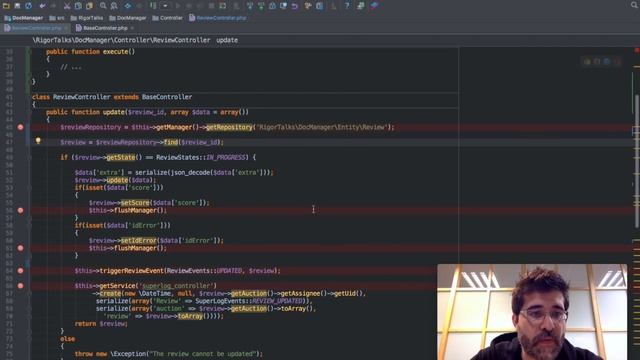Toggle breakpoint on first flushManager line
This screenshot has width=640, height=360.
[20, 211]
